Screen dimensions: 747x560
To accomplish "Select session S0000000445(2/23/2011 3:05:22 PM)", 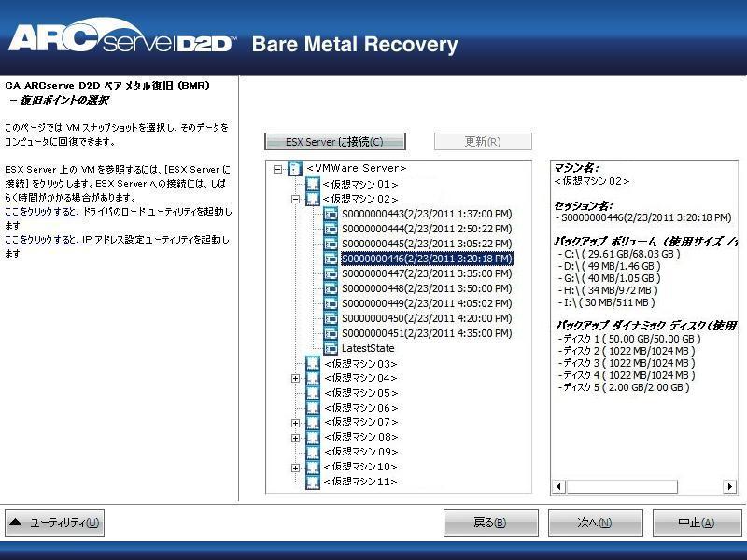I will coord(427,244).
